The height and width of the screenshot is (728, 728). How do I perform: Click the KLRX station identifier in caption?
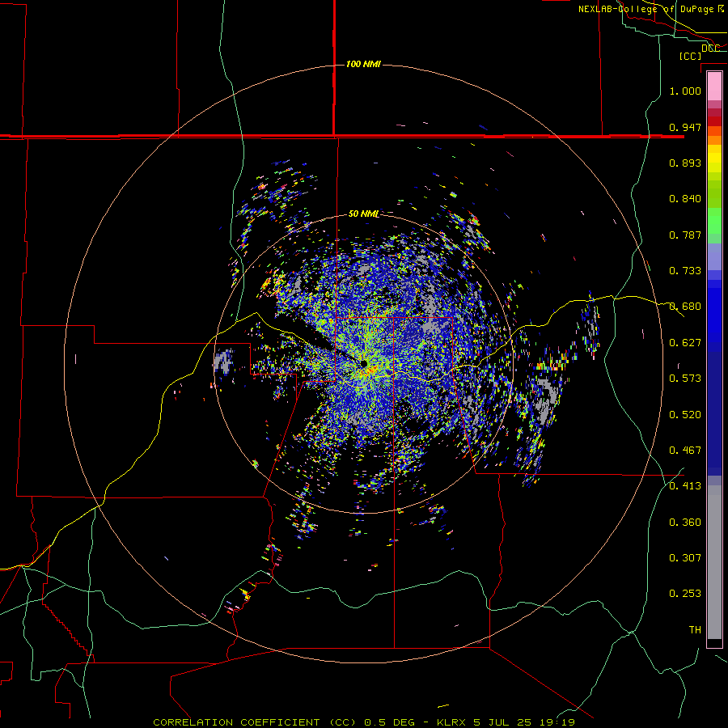point(453,722)
